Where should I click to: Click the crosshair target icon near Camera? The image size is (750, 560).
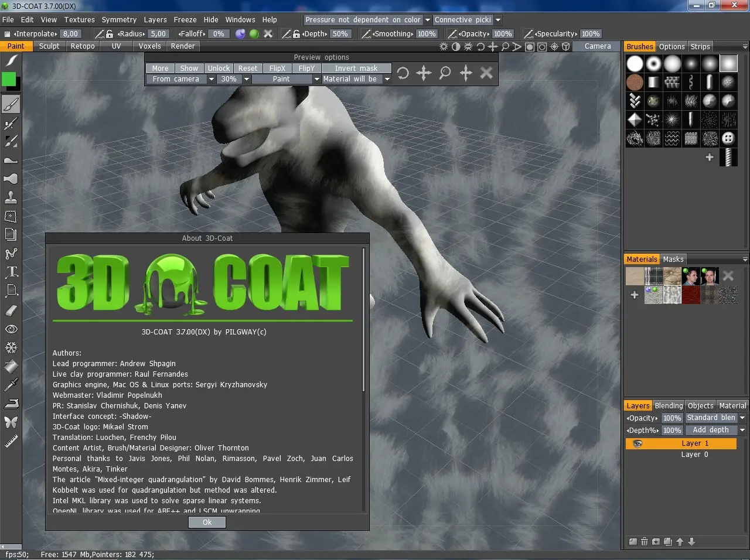[554, 46]
